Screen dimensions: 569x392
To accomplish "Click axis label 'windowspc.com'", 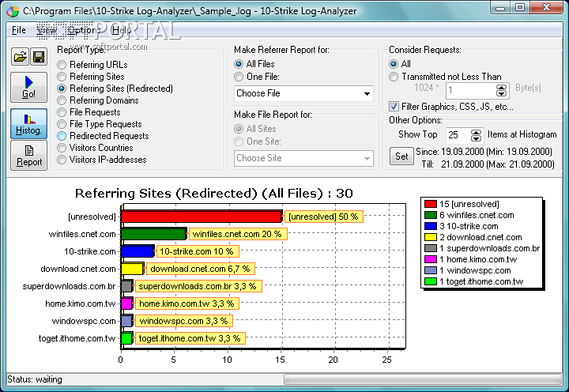I will click(84, 321).
